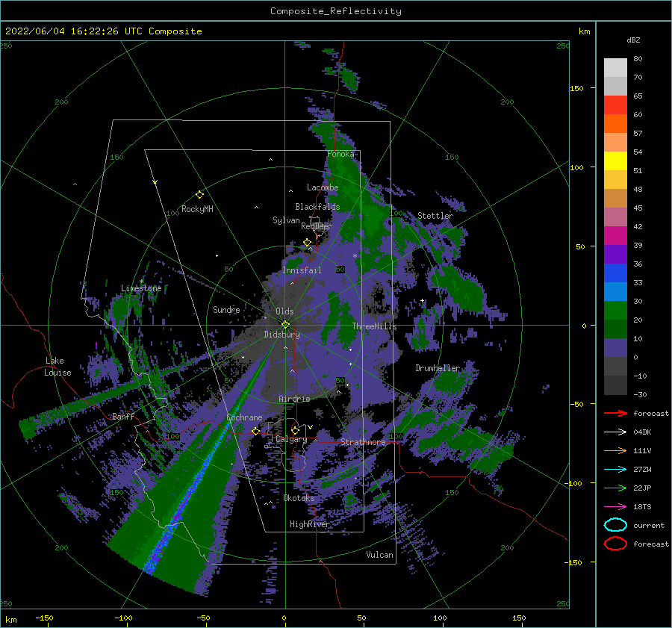Image resolution: width=672 pixels, height=628 pixels.
Task: Click the Drumheller label
Action: (438, 368)
